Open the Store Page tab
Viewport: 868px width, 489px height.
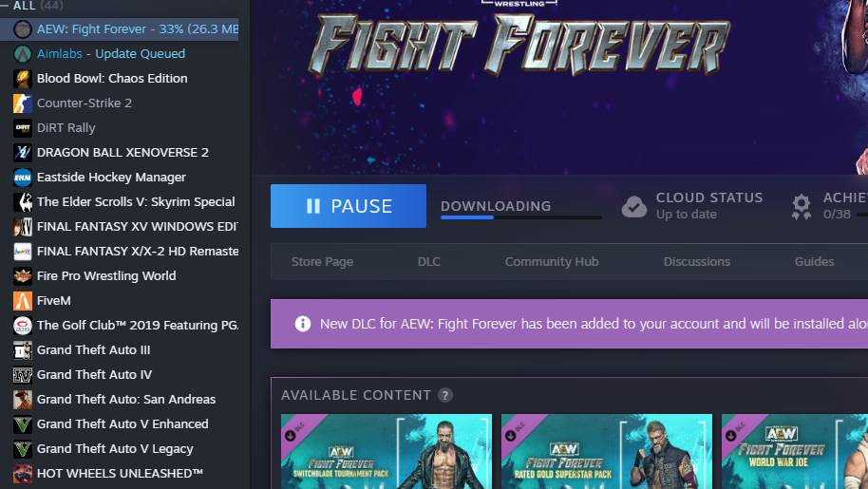coord(322,262)
